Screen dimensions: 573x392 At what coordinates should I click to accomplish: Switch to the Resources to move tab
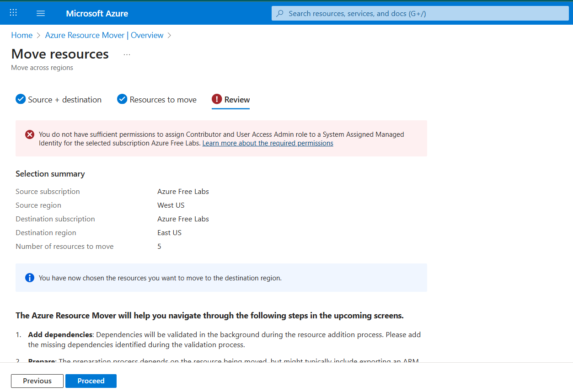[x=163, y=100]
